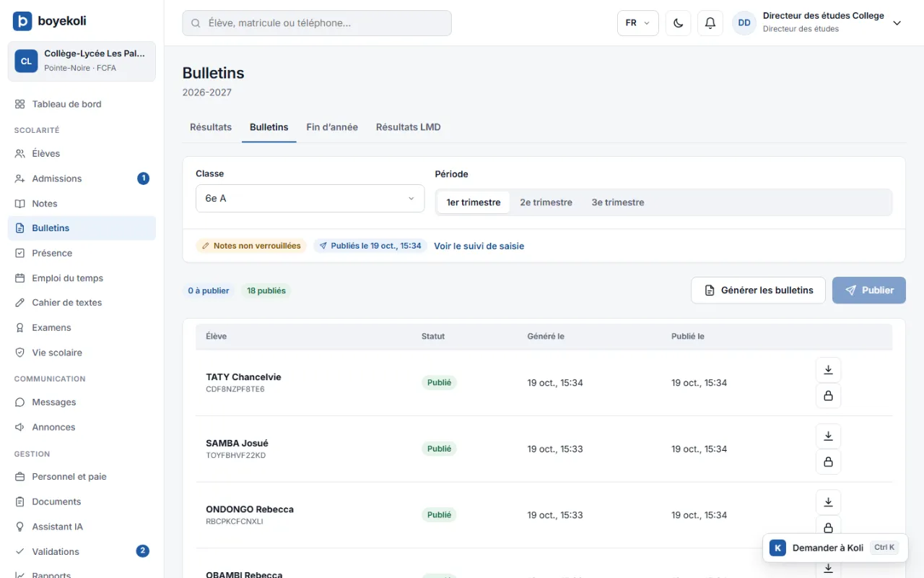Screen dimensions: 924x578
Task: Select the 3e trimestre period
Action: point(618,202)
